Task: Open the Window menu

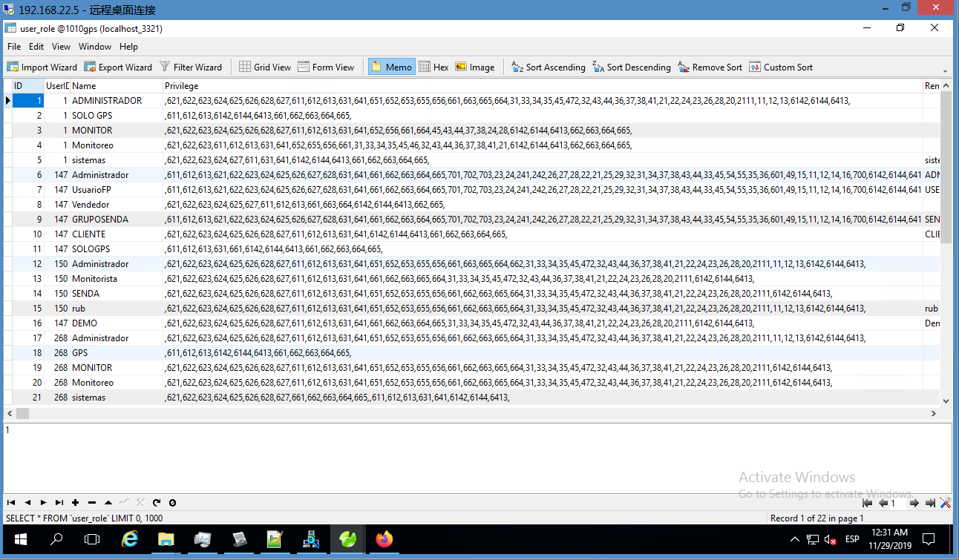Action: point(95,46)
